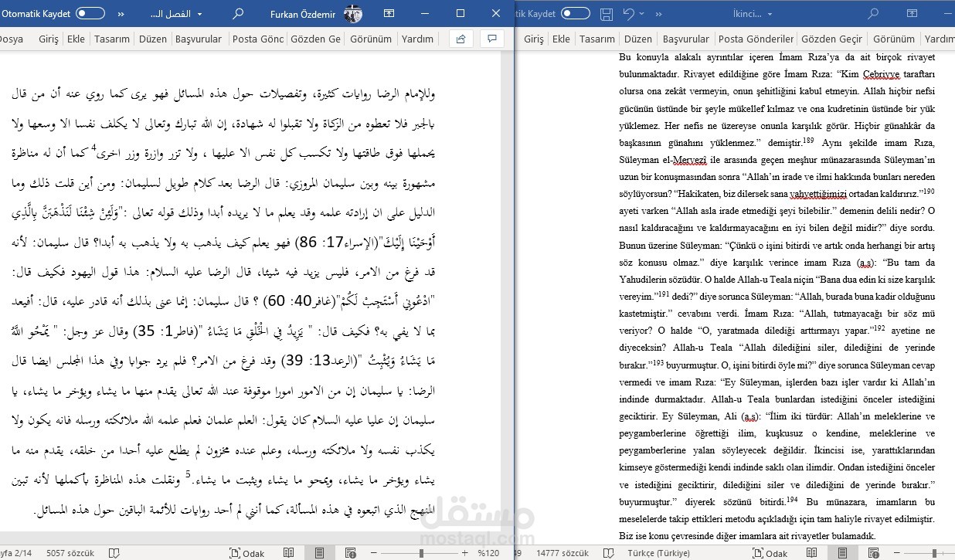The width and height of the screenshot is (955, 560).
Task: Switch to Read Mode from the status bar
Action: click(289, 553)
